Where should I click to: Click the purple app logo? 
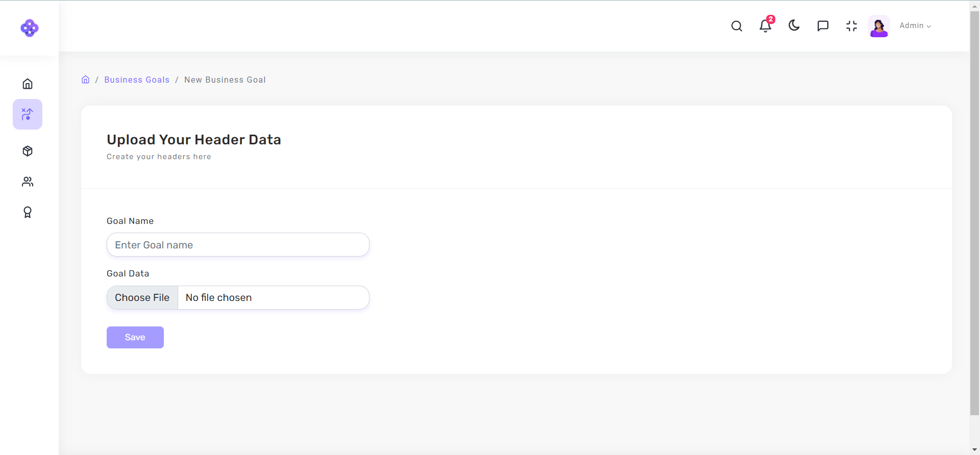click(x=29, y=28)
